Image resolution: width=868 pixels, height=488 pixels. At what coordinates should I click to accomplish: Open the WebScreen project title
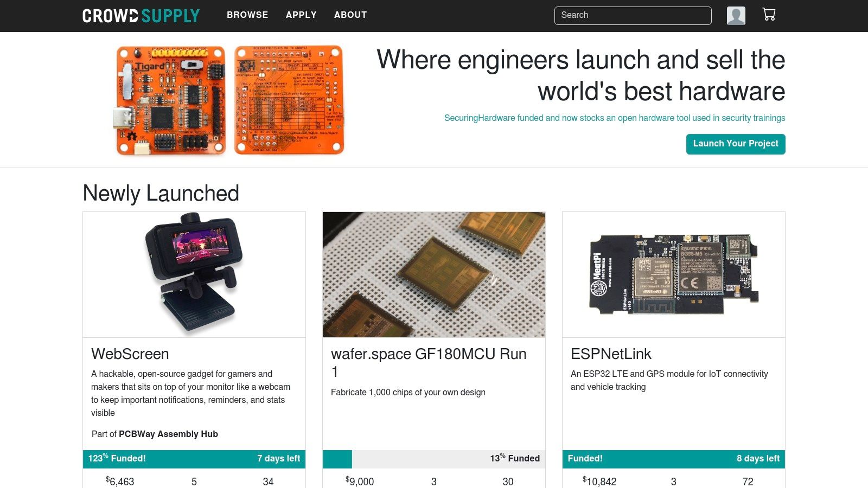(x=130, y=354)
